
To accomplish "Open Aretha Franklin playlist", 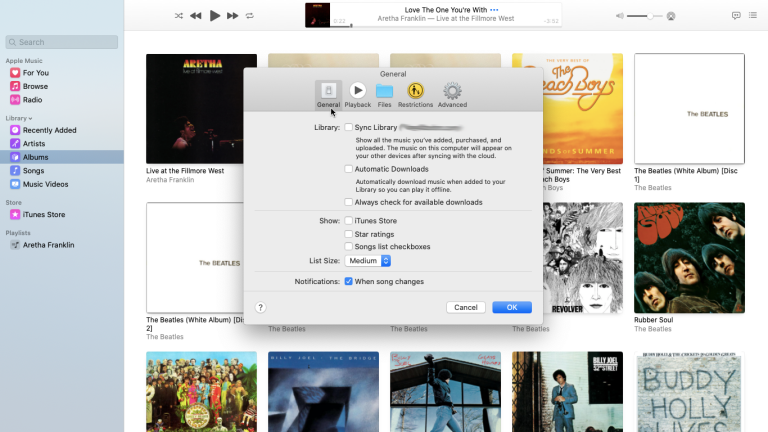I will pyautogui.click(x=48, y=245).
